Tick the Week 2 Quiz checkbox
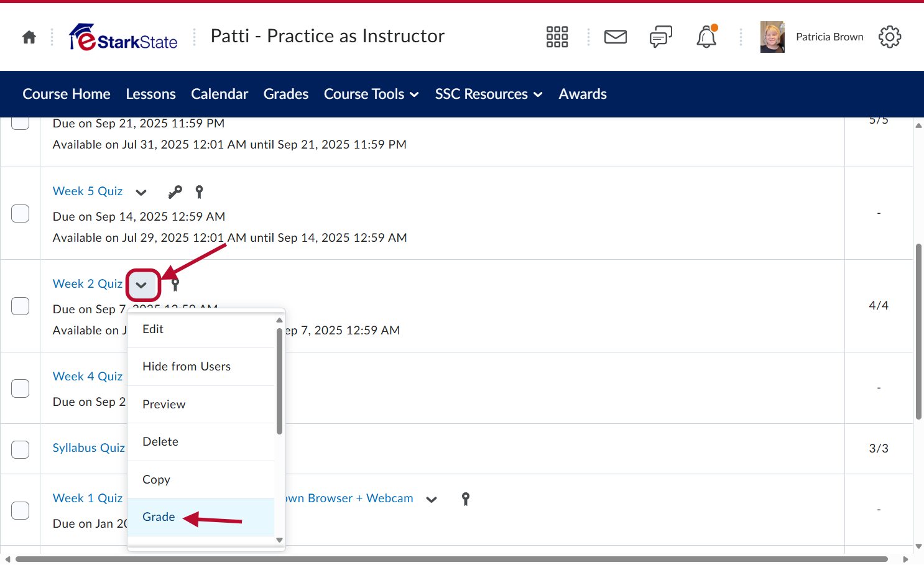Image resolution: width=924 pixels, height=565 pixels. coord(21,306)
